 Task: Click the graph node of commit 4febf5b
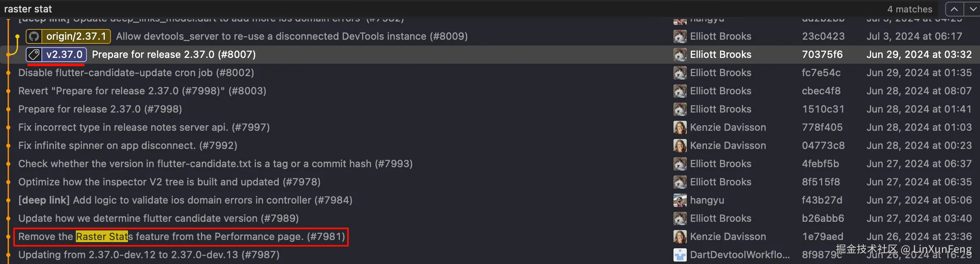click(8, 164)
